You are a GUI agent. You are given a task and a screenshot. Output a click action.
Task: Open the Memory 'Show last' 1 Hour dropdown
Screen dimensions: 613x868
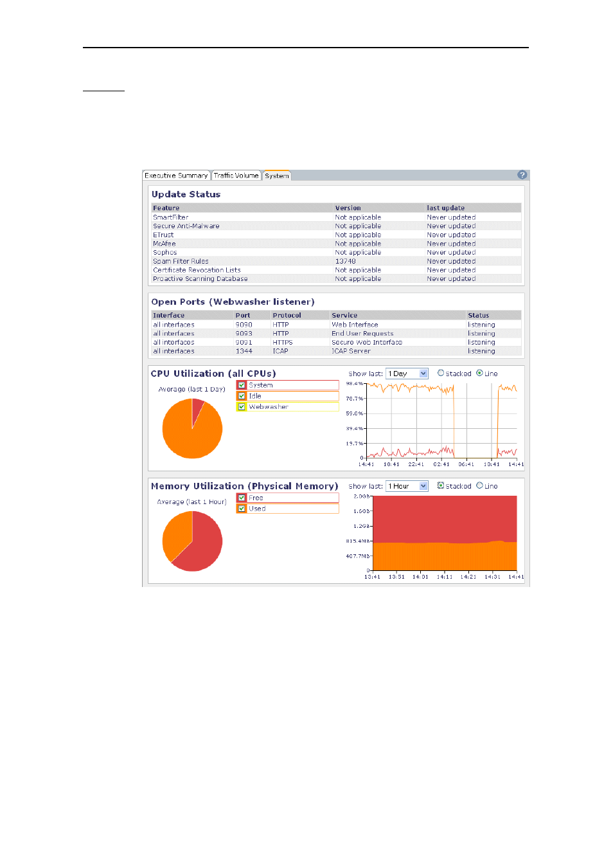tap(407, 486)
